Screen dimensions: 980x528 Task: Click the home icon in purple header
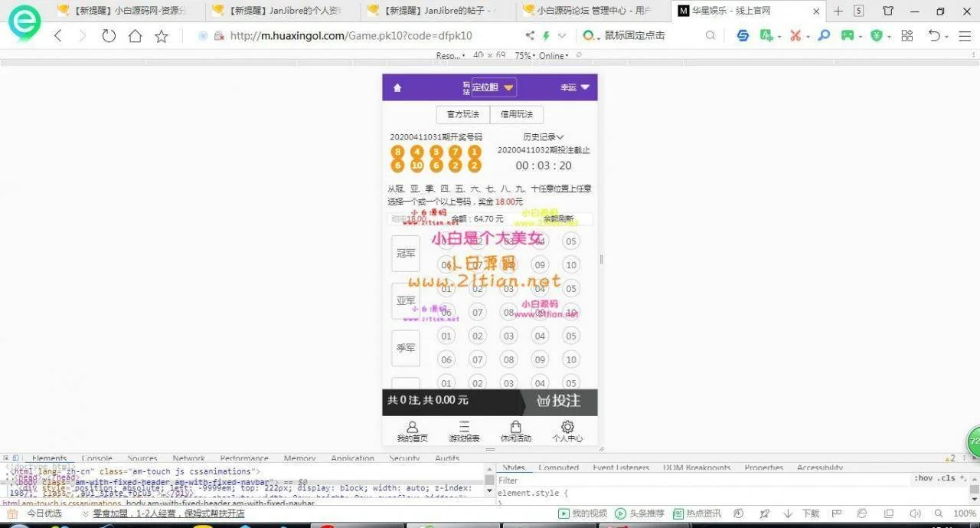click(x=397, y=88)
